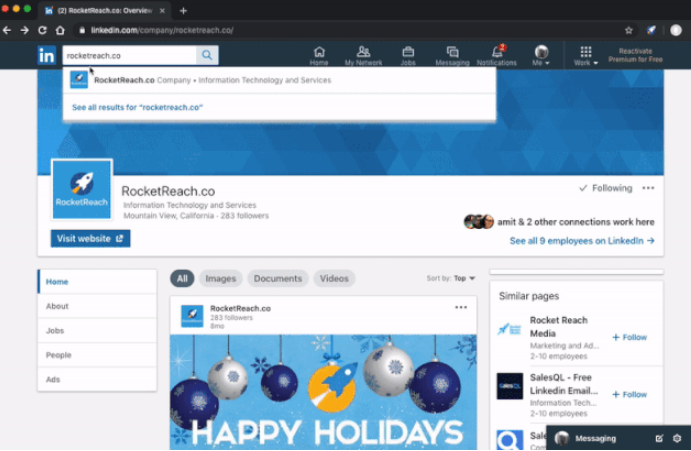The width and height of the screenshot is (691, 451).
Task: Click See all results for rocketreach.co
Action: point(137,107)
